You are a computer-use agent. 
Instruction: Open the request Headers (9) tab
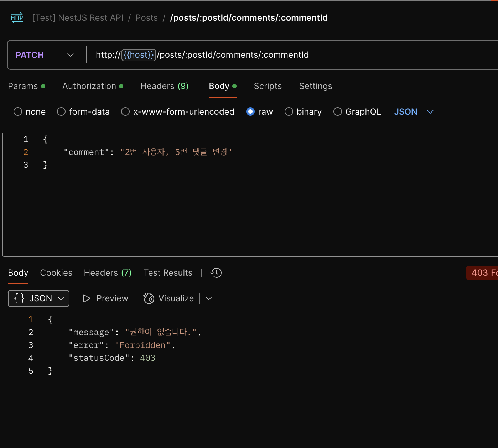pyautogui.click(x=165, y=86)
